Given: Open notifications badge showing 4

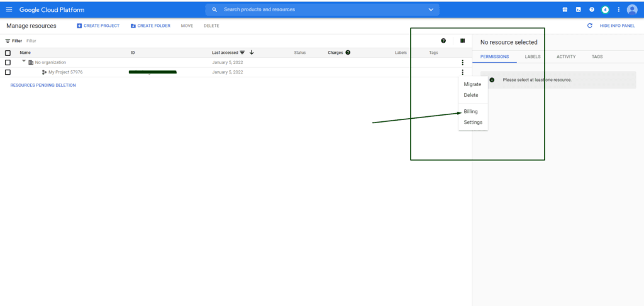Looking at the screenshot, I should pos(605,9).
